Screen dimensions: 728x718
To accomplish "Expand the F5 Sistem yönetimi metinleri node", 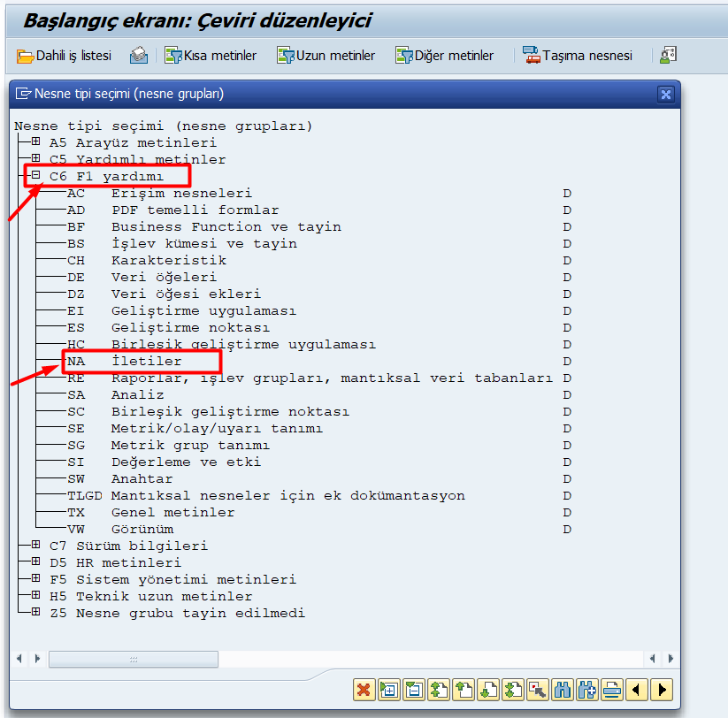I will coord(35,578).
